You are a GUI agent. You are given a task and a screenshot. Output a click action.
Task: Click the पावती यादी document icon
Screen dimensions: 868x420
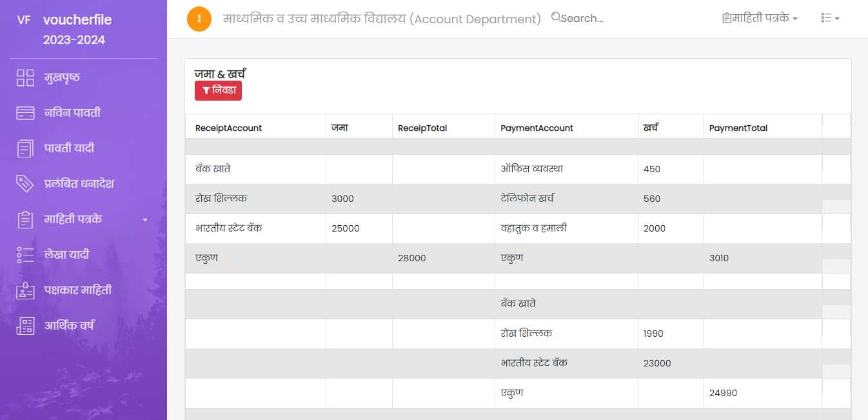pyautogui.click(x=25, y=149)
